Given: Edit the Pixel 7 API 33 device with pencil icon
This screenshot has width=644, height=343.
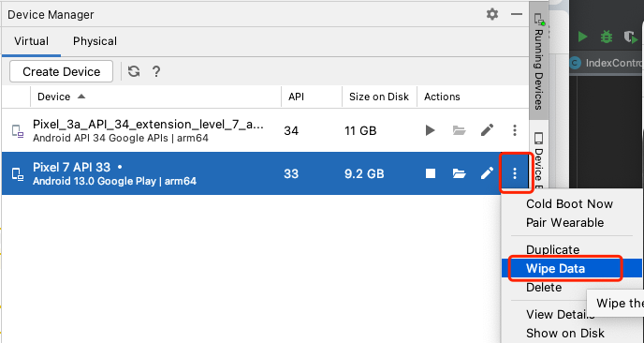Looking at the screenshot, I should [487, 173].
